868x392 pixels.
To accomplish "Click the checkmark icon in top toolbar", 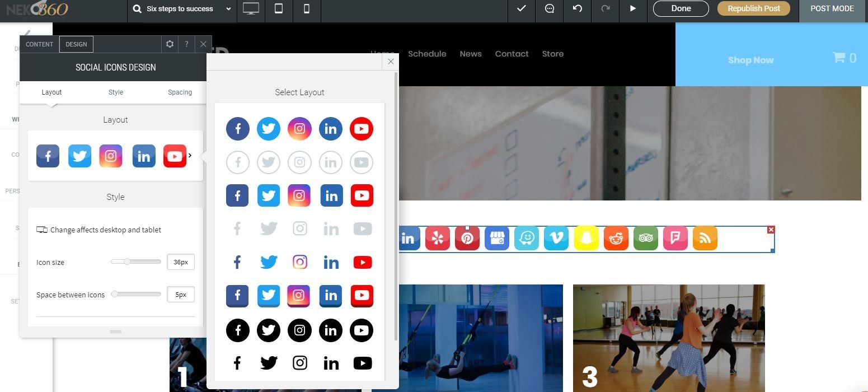I will coord(521,8).
